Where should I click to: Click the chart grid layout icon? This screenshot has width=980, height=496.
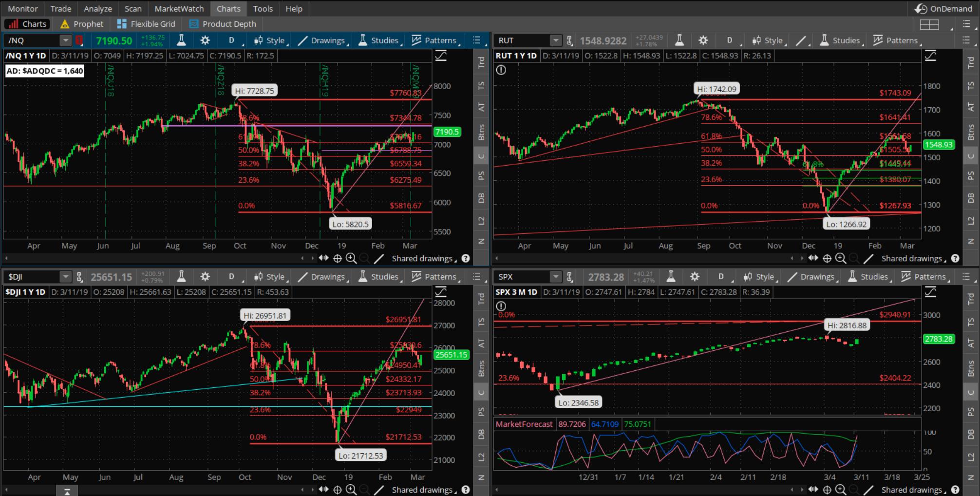[x=929, y=24]
